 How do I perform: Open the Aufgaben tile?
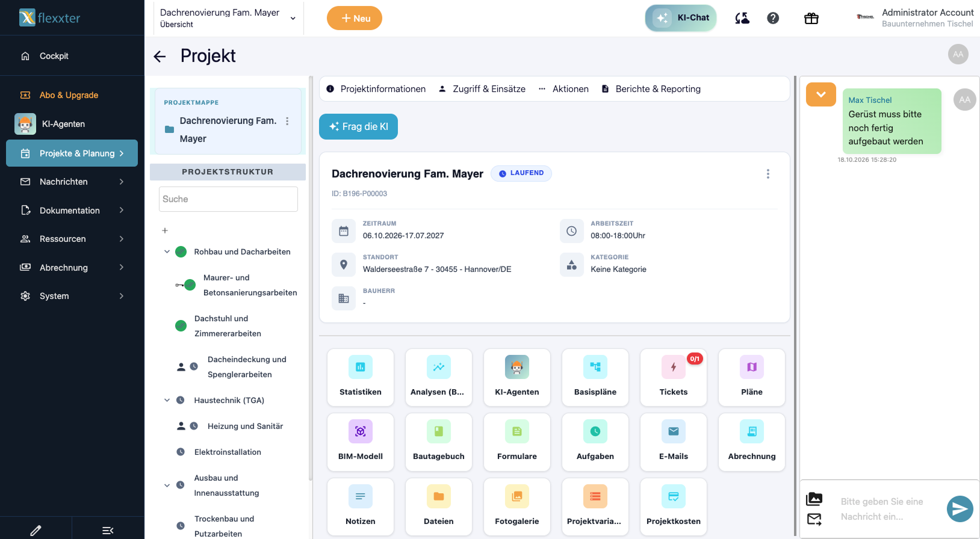tap(595, 442)
